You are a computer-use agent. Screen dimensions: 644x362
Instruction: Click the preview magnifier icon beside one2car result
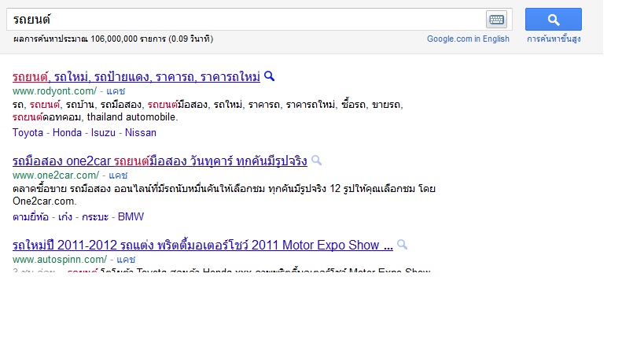tap(316, 161)
